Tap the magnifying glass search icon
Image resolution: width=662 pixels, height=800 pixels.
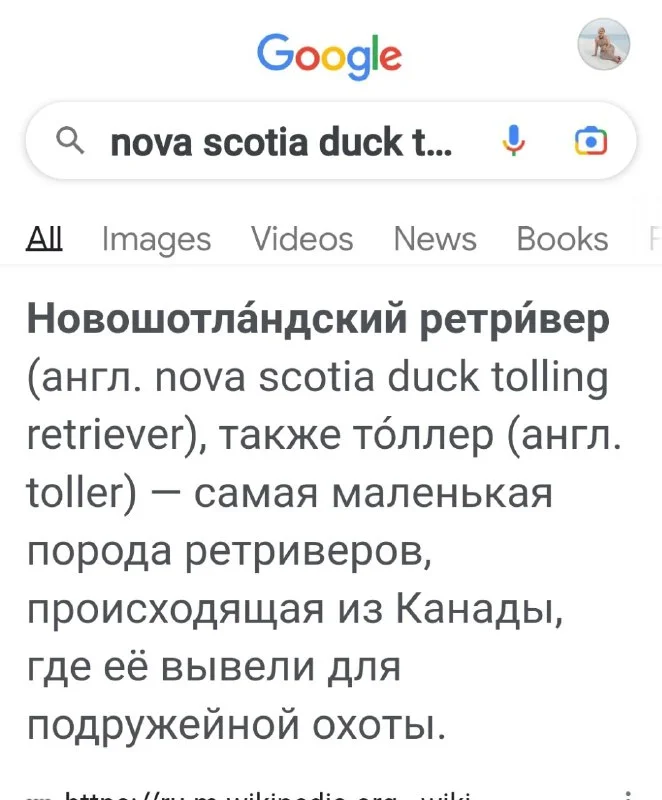(x=70, y=142)
